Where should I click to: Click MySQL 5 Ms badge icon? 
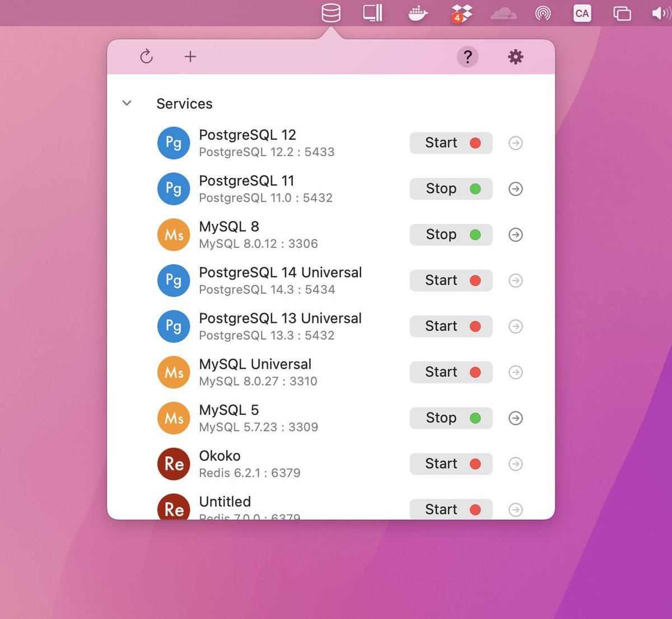tap(174, 419)
